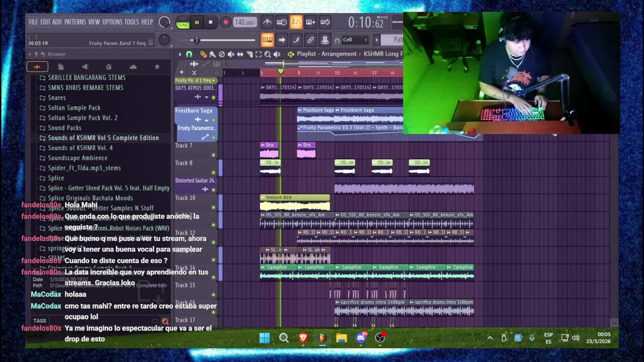The image size is (644, 362).
Task: Toggle auto-scroll arrow icon
Action: [x=282, y=40]
